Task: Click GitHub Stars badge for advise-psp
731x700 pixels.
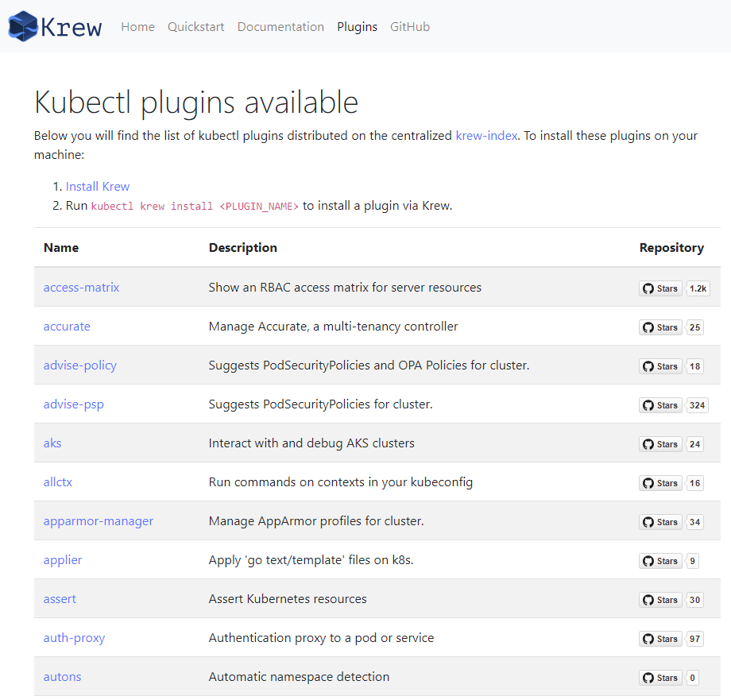Action: tap(660, 405)
